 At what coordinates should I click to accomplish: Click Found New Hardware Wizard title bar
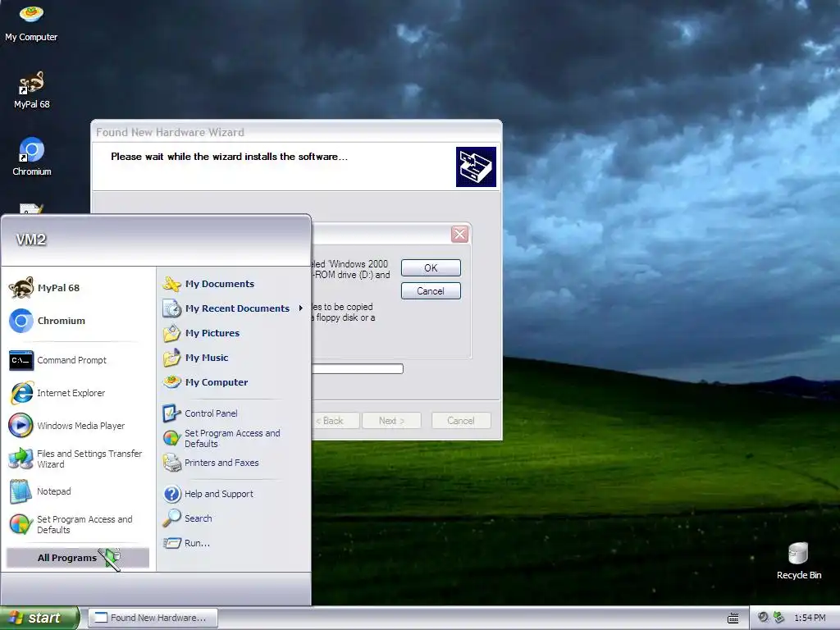pyautogui.click(x=296, y=132)
